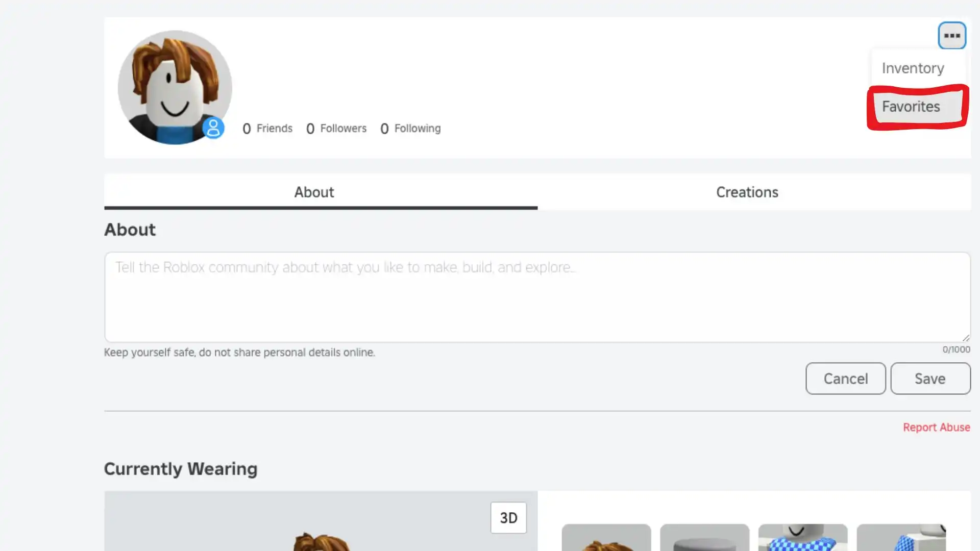
Task: Click the Save button
Action: [x=930, y=378]
